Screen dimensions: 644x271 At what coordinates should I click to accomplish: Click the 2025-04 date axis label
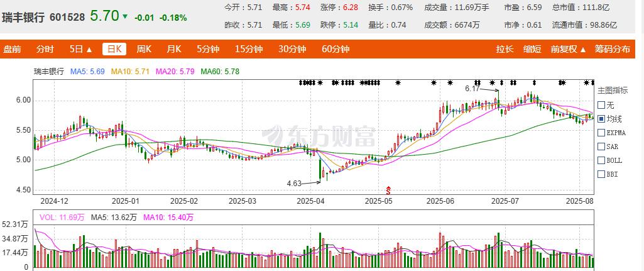[x=310, y=201]
